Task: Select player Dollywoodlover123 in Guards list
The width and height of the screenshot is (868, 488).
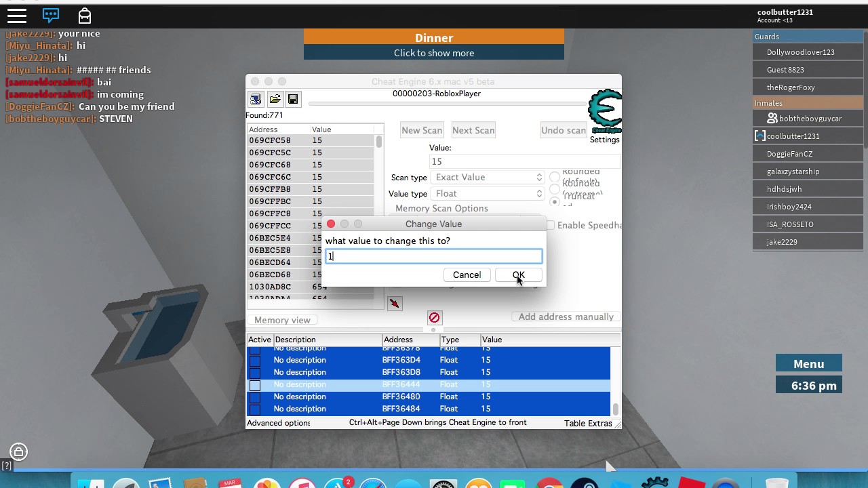Action: pyautogui.click(x=808, y=52)
